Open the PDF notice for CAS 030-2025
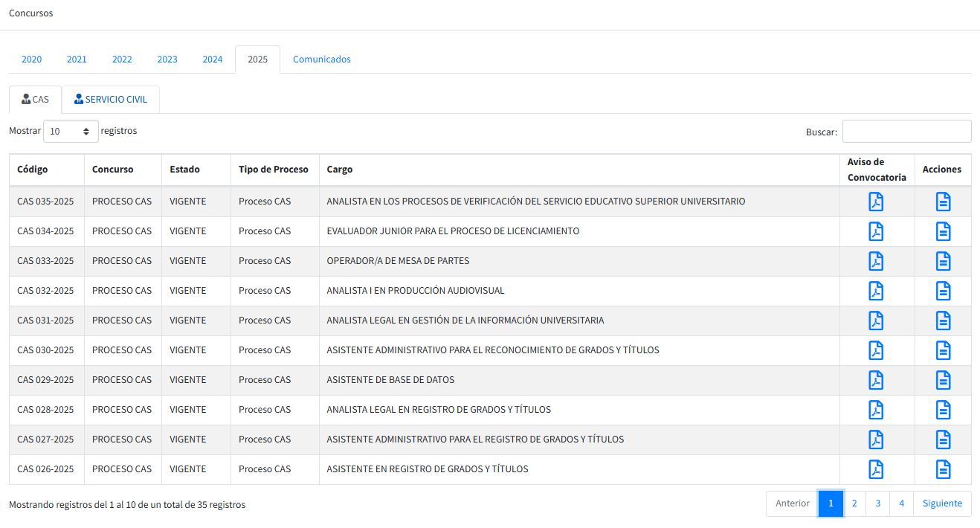Image resolution: width=980 pixels, height=528 pixels. click(x=877, y=350)
